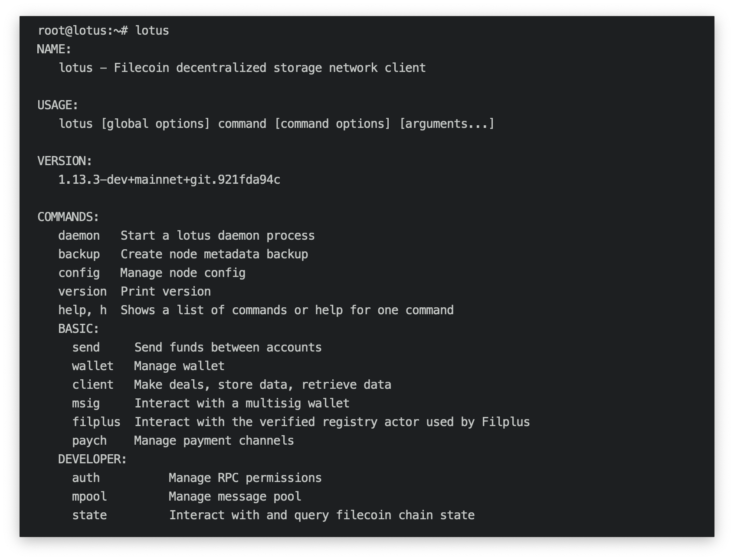Click the 'version' command in the list
Viewport: 734px width, 560px height.
82,291
